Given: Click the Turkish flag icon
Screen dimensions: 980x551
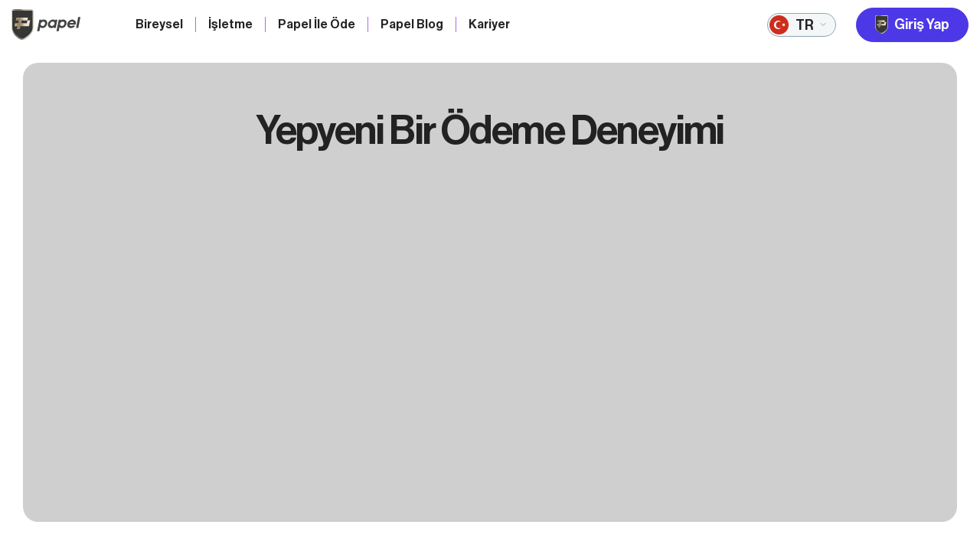Looking at the screenshot, I should [779, 24].
